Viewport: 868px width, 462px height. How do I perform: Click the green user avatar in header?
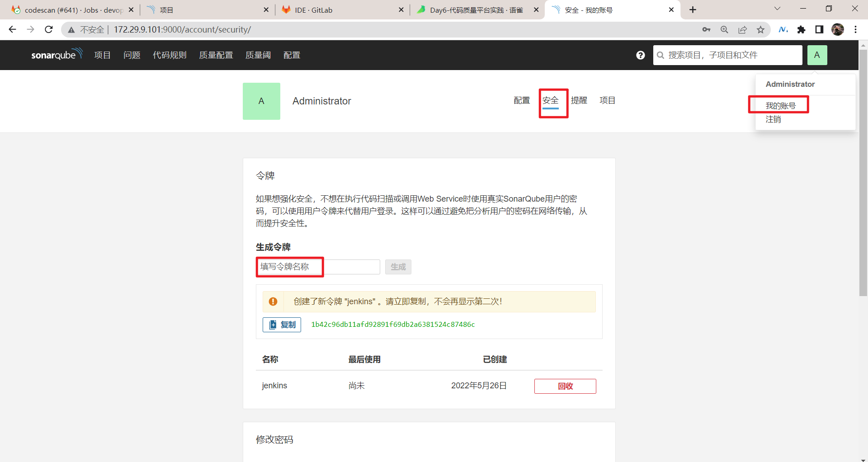pos(817,55)
